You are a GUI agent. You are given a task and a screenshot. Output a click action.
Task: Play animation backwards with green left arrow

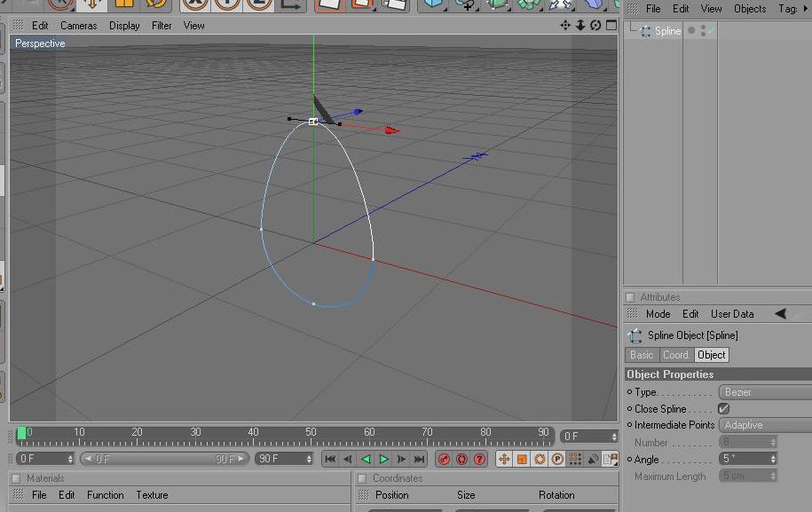[366, 459]
